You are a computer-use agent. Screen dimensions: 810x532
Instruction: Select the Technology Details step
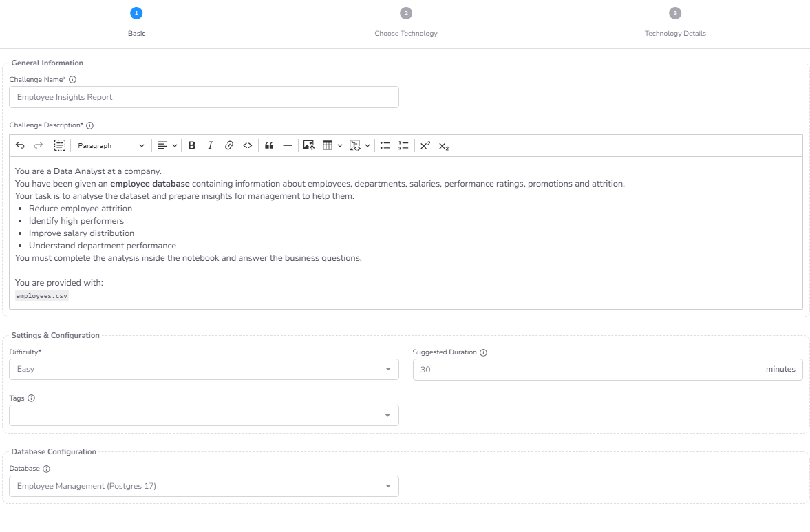pyautogui.click(x=675, y=12)
